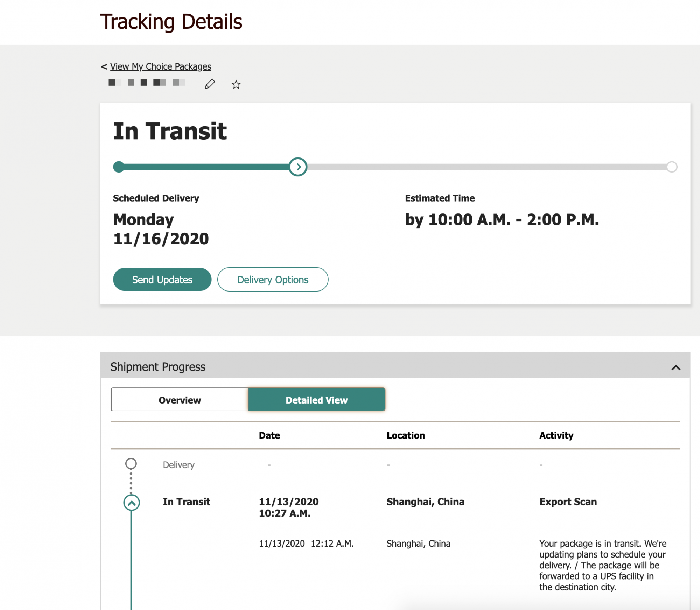
Task: Click the star favorite icon
Action: (236, 84)
